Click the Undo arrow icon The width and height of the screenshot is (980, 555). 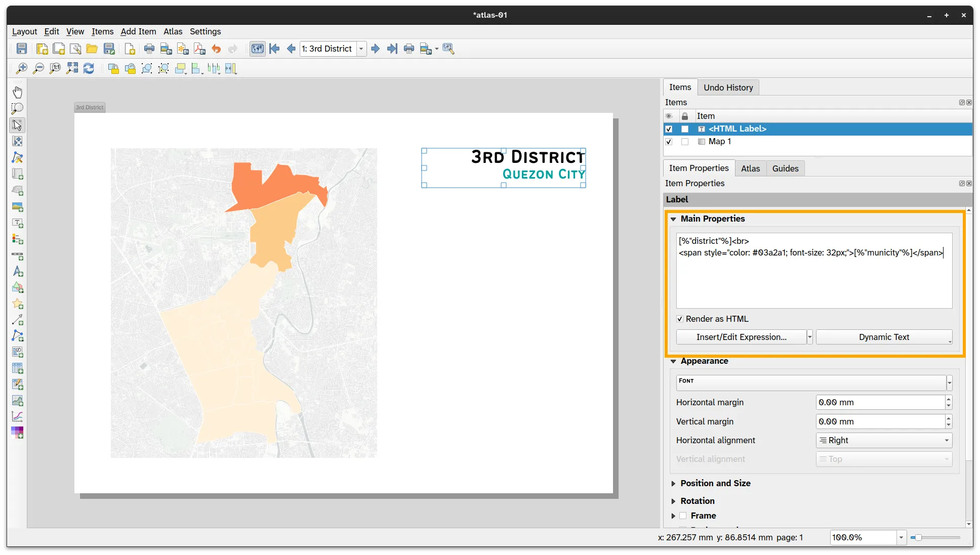216,49
